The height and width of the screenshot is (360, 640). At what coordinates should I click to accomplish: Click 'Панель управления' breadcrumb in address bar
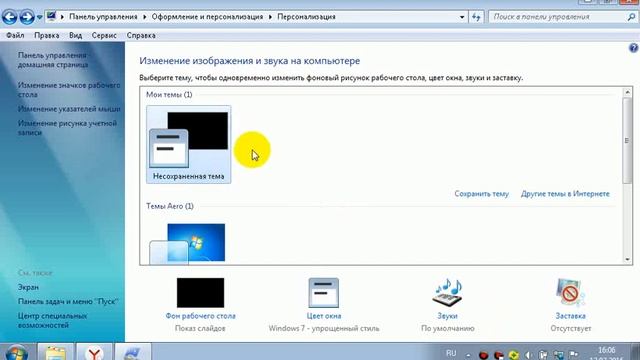pyautogui.click(x=103, y=17)
